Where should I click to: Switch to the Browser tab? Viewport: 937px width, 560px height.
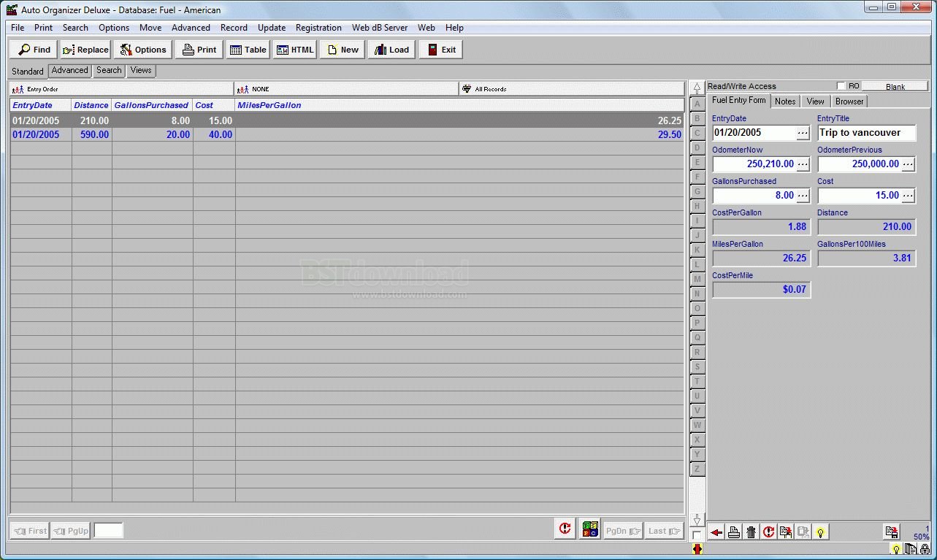pyautogui.click(x=849, y=101)
